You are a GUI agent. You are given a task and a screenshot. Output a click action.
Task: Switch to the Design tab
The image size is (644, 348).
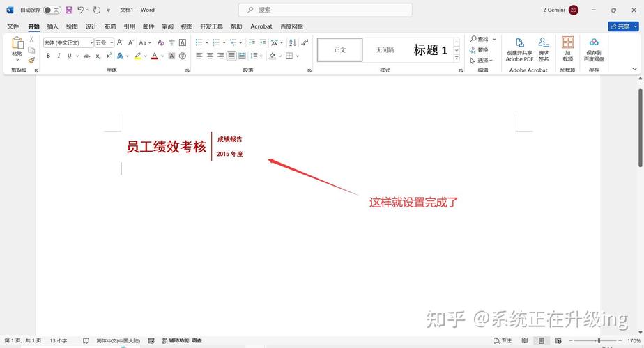pyautogui.click(x=91, y=26)
